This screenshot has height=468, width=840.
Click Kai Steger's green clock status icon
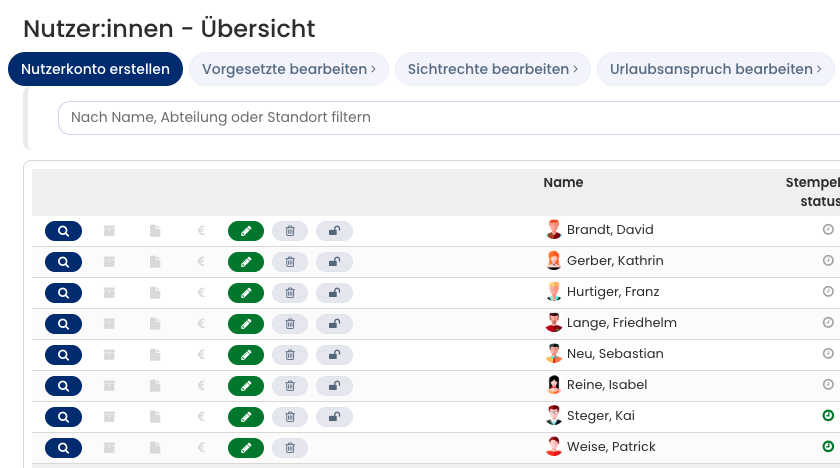tap(828, 417)
